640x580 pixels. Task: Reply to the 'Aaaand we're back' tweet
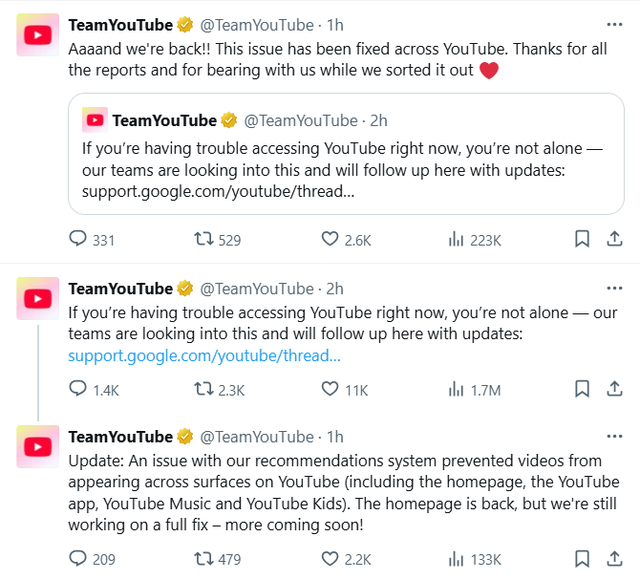pos(78,240)
